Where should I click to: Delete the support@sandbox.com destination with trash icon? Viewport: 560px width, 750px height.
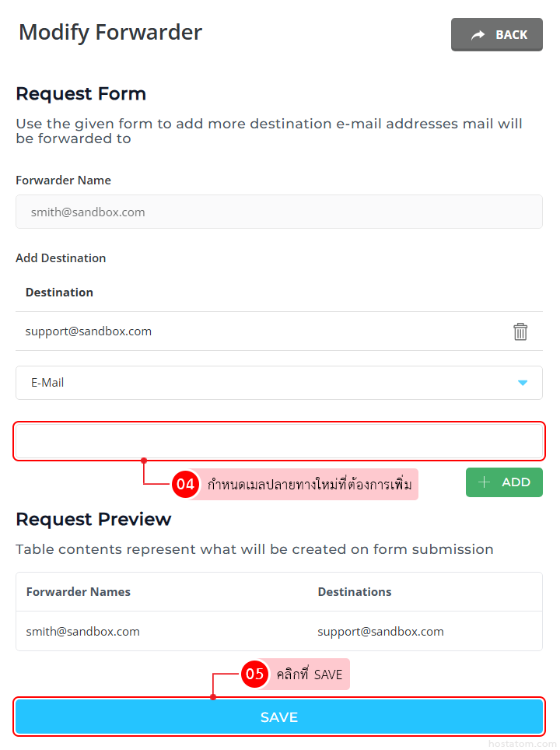click(520, 331)
